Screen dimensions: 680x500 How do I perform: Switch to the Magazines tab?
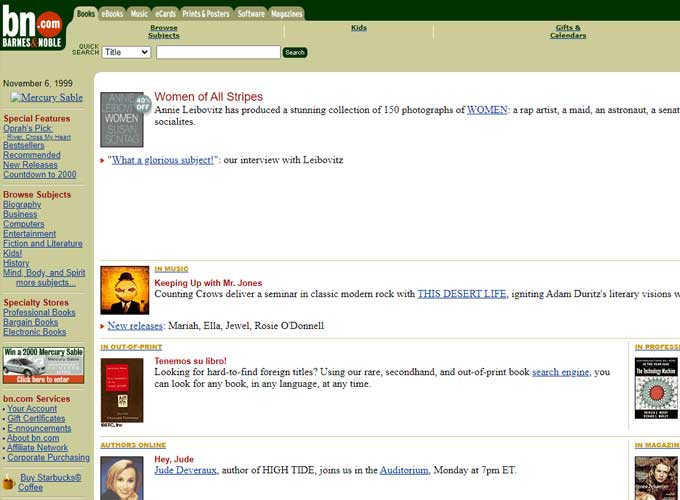pos(287,14)
